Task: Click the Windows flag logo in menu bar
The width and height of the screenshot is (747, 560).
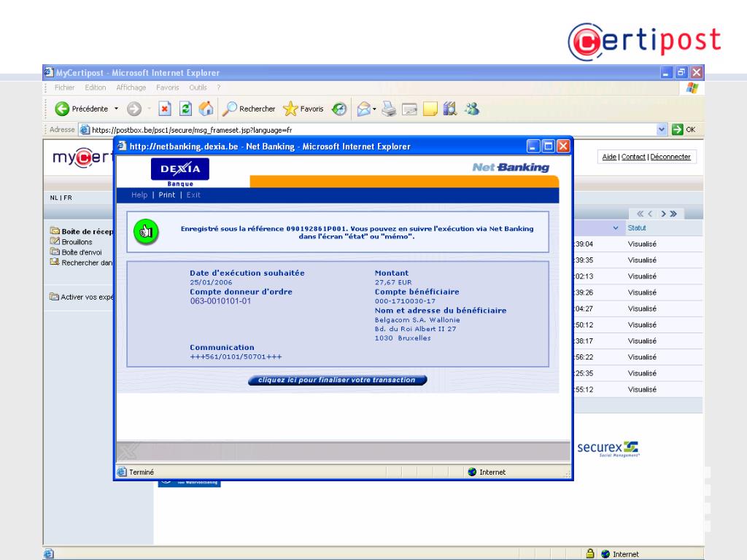Action: pyautogui.click(x=692, y=87)
